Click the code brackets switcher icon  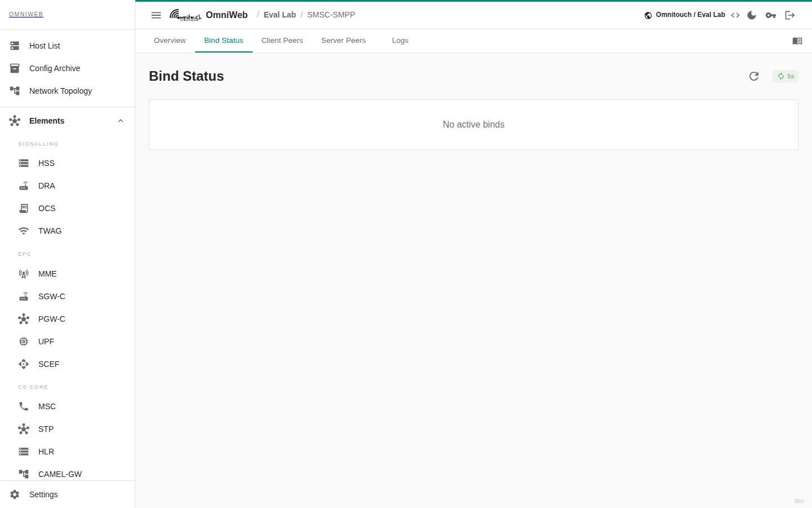pos(735,15)
